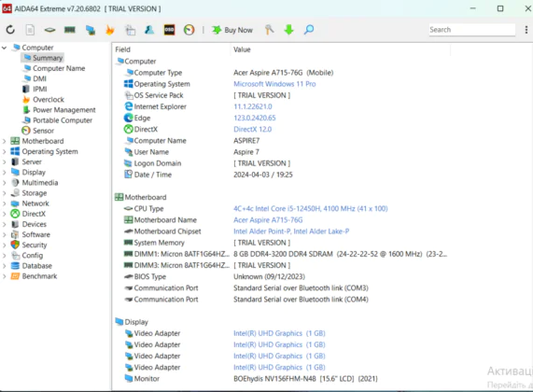Expand the Storage tree node
Viewport: 533px width, 392px height.
click(x=4, y=193)
